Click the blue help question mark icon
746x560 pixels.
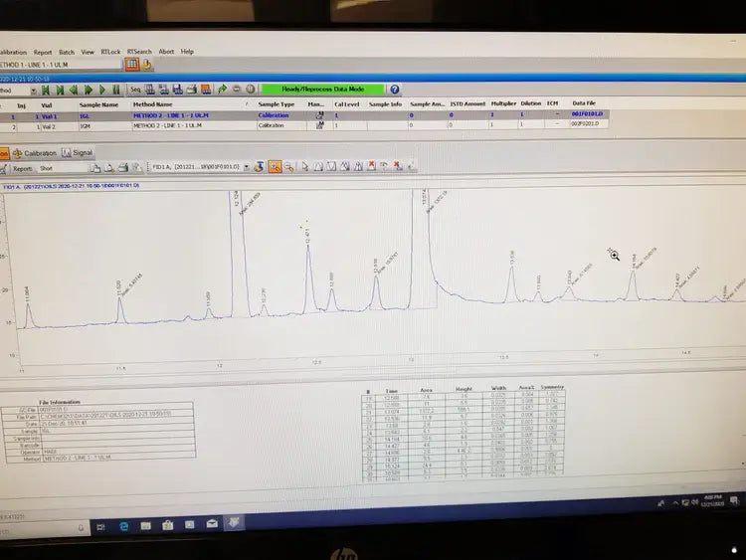[x=395, y=90]
